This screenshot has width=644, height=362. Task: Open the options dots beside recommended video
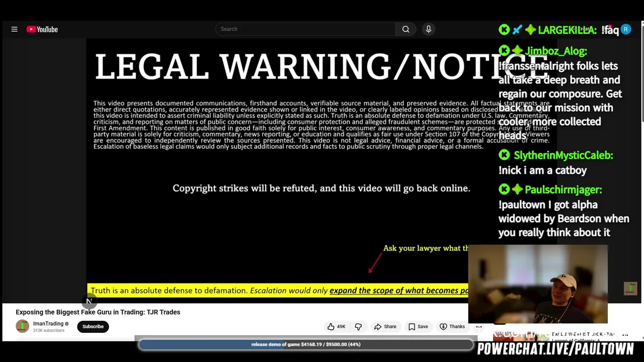pyautogui.click(x=625, y=335)
